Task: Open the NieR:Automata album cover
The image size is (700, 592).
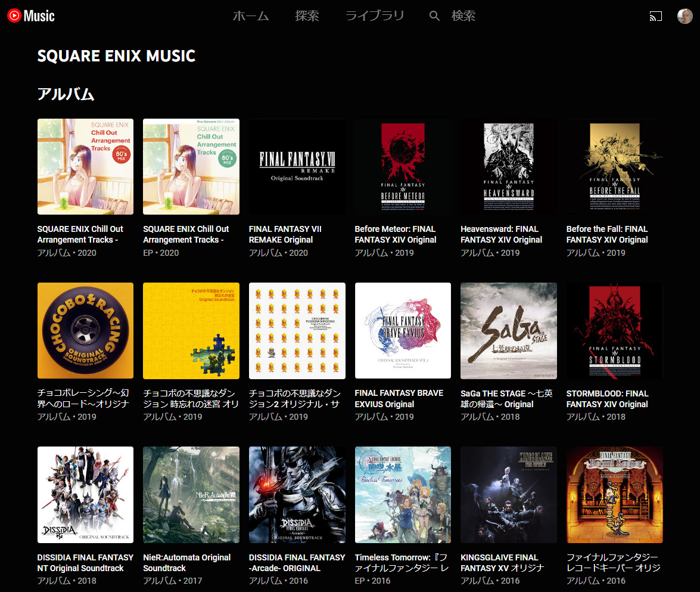Action: coord(191,495)
